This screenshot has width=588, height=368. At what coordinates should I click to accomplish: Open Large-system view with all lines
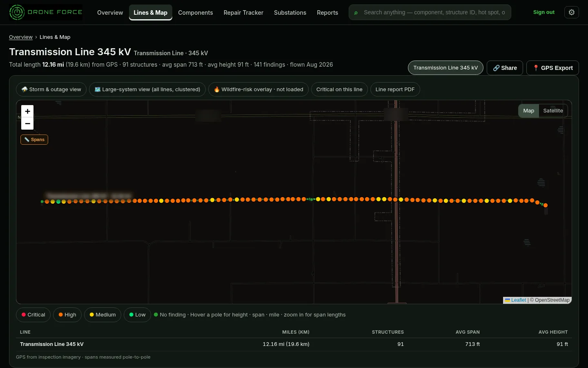tap(147, 90)
